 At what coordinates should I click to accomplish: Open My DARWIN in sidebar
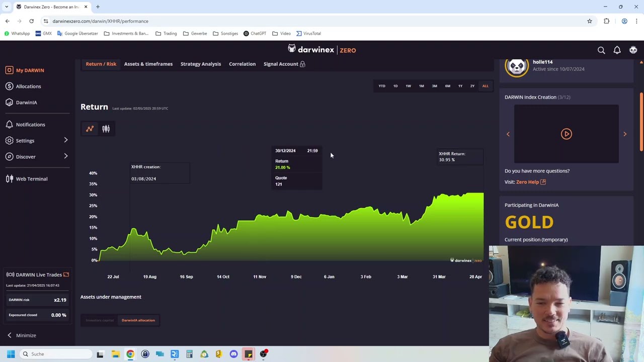pos(30,70)
